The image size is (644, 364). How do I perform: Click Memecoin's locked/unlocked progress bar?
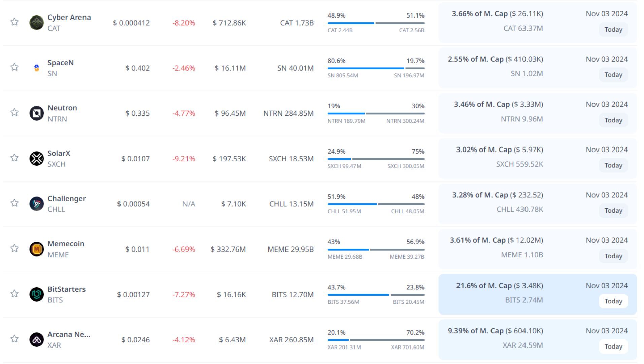(376, 250)
